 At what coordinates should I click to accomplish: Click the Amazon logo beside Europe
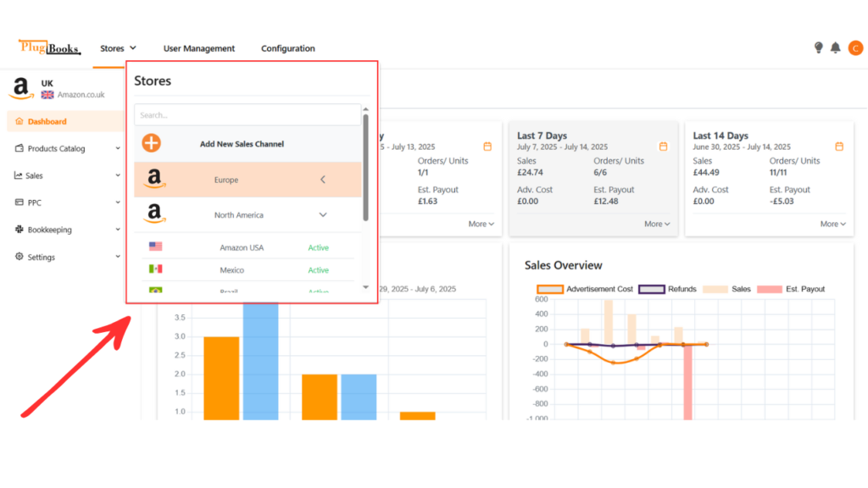[154, 179]
